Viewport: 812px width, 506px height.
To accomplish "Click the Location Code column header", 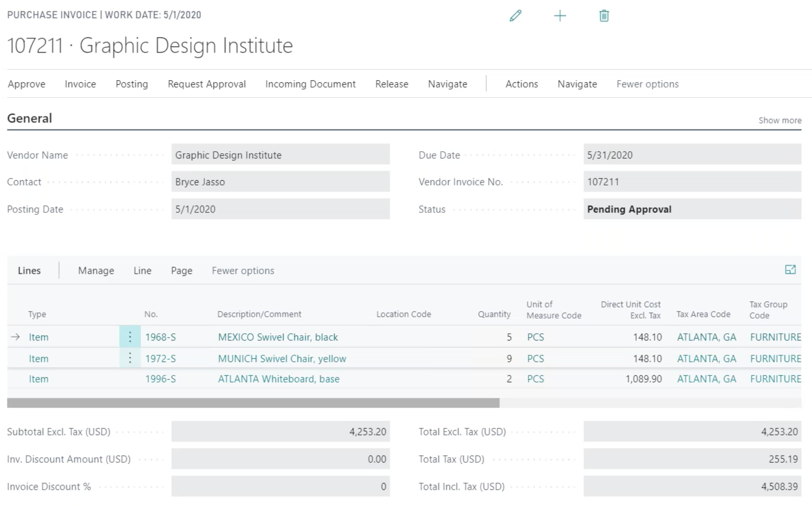I will click(404, 314).
